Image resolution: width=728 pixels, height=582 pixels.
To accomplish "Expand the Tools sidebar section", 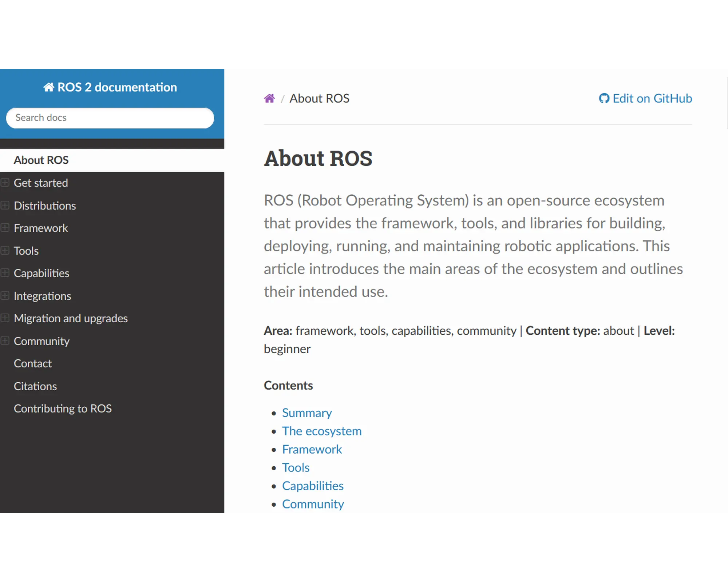I will (5, 251).
